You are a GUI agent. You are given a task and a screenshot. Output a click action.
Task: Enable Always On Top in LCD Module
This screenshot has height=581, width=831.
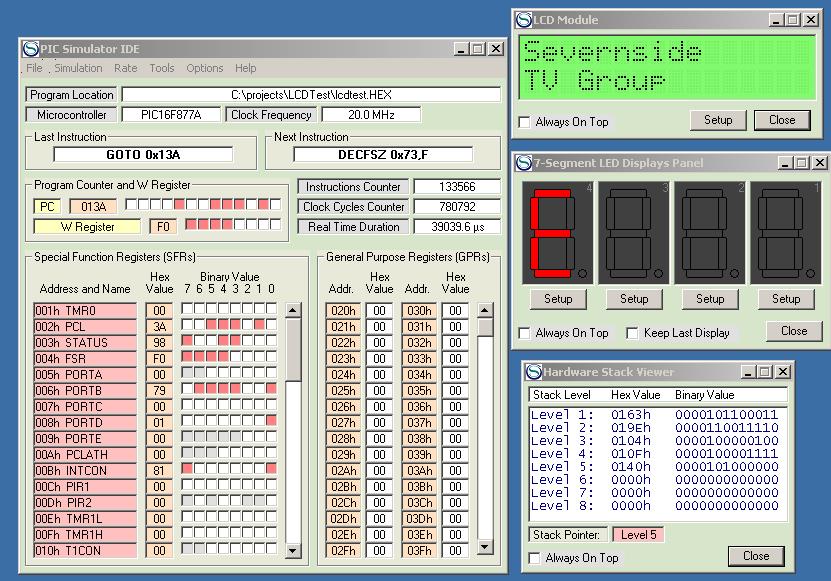pos(525,122)
